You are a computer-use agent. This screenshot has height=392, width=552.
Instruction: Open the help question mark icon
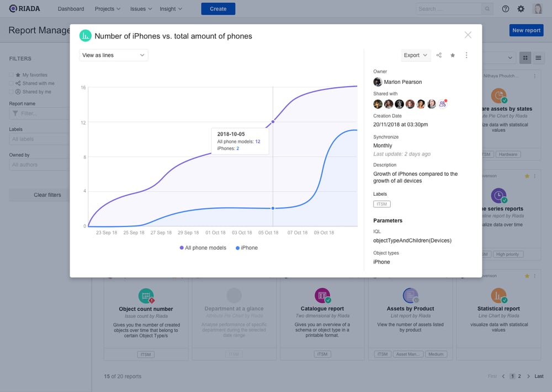tap(506, 9)
